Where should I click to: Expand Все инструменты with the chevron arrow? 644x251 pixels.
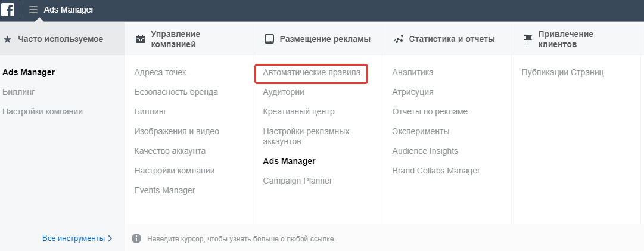(x=110, y=238)
